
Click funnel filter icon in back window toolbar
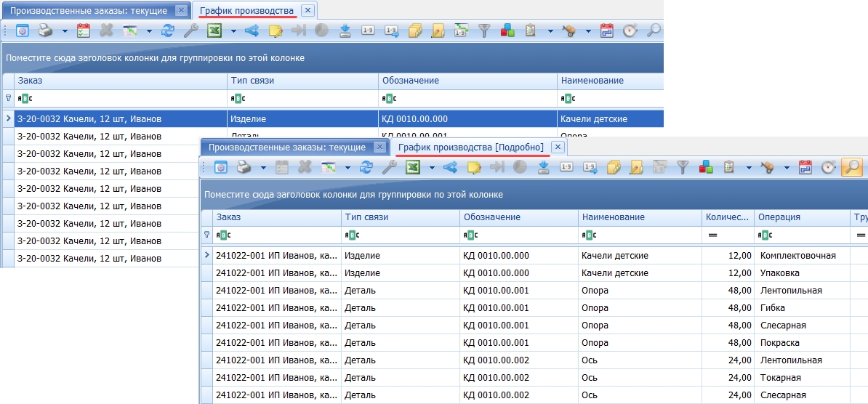[x=485, y=31]
